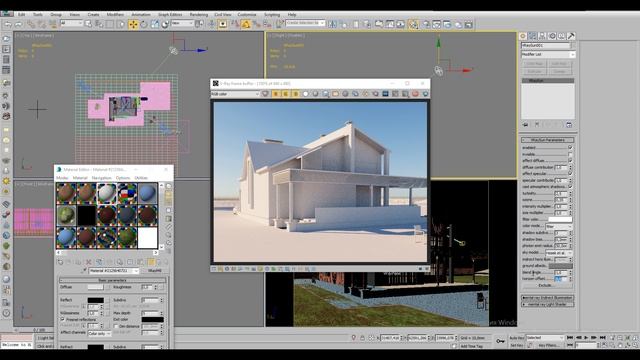640x360 pixels.
Task: Select the white sphere material sample slot
Action: (107, 193)
